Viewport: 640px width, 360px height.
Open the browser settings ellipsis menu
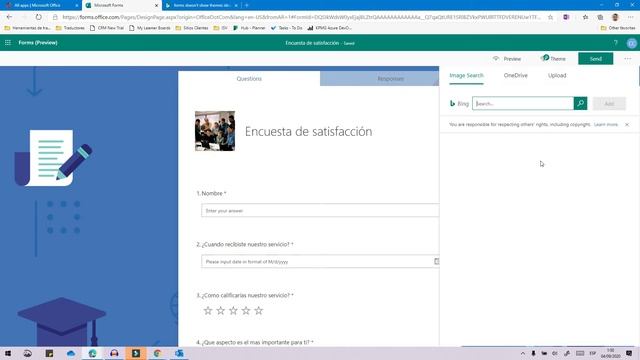pyautogui.click(x=631, y=17)
